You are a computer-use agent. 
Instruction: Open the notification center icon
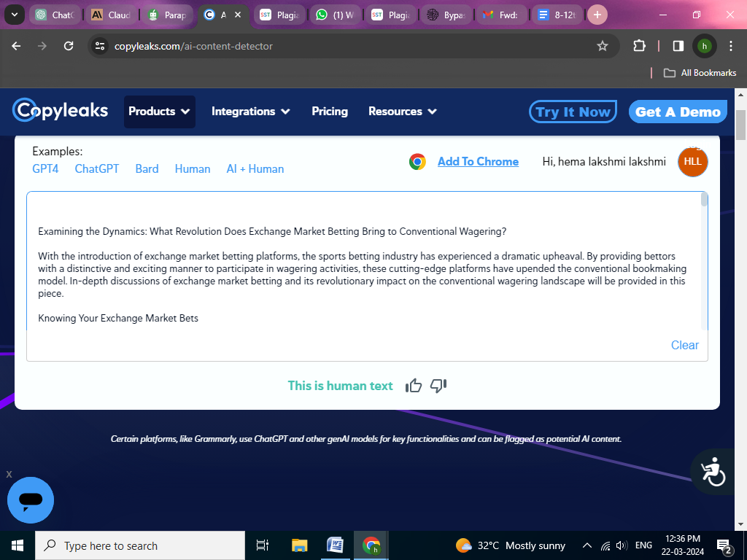pyautogui.click(x=724, y=545)
